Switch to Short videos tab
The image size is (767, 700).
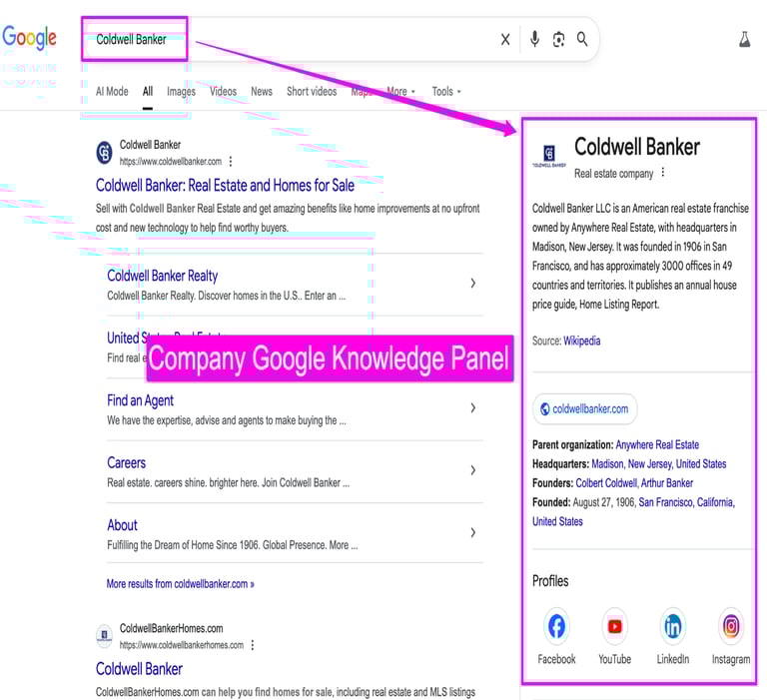[x=312, y=92]
